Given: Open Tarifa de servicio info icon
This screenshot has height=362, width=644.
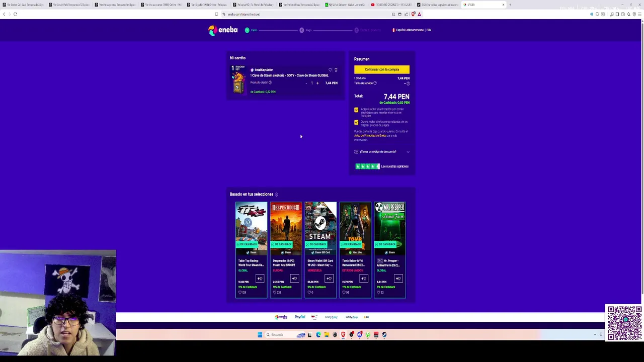Looking at the screenshot, I should 375,83.
